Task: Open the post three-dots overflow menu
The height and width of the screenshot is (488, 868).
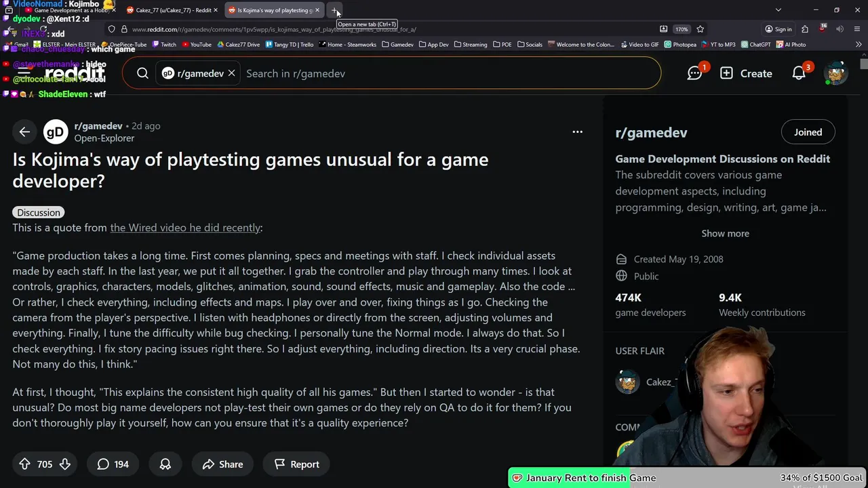Action: pos(577,132)
